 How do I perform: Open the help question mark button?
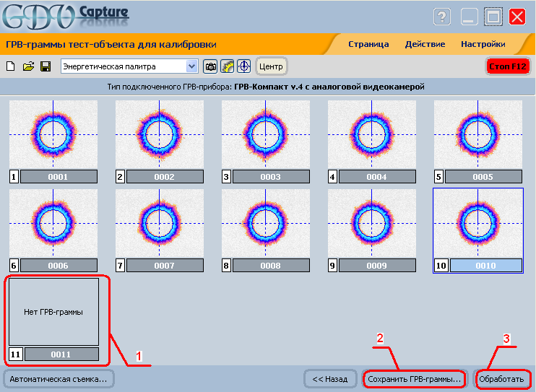point(442,17)
